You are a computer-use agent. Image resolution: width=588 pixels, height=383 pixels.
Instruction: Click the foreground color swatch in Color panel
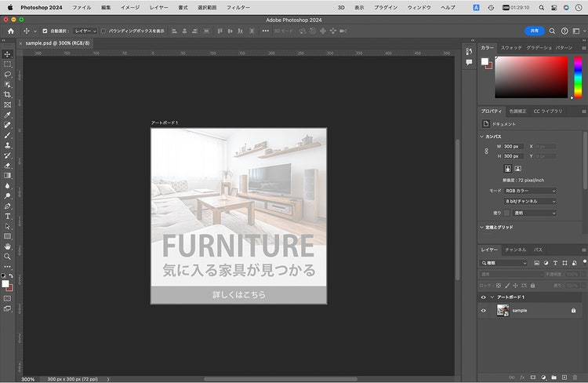point(485,61)
